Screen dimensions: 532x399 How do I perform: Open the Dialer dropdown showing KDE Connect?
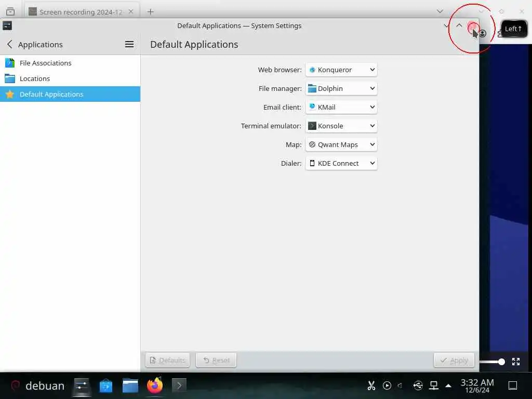point(341,163)
